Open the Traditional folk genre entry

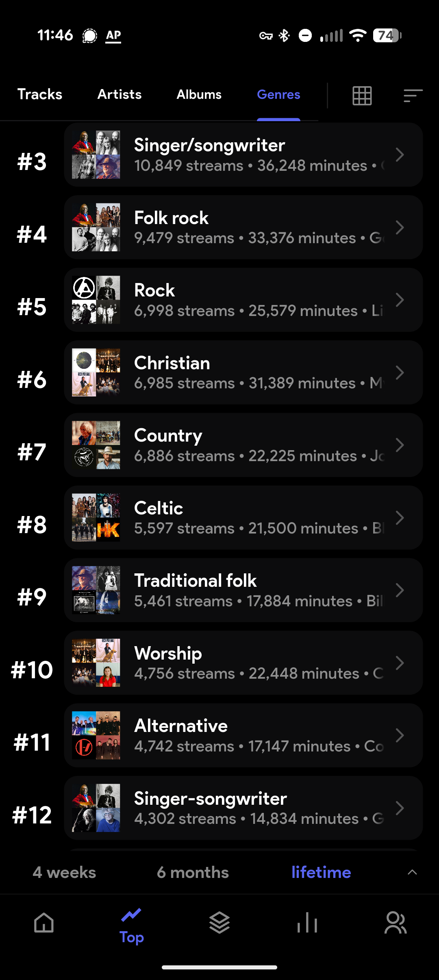243,590
